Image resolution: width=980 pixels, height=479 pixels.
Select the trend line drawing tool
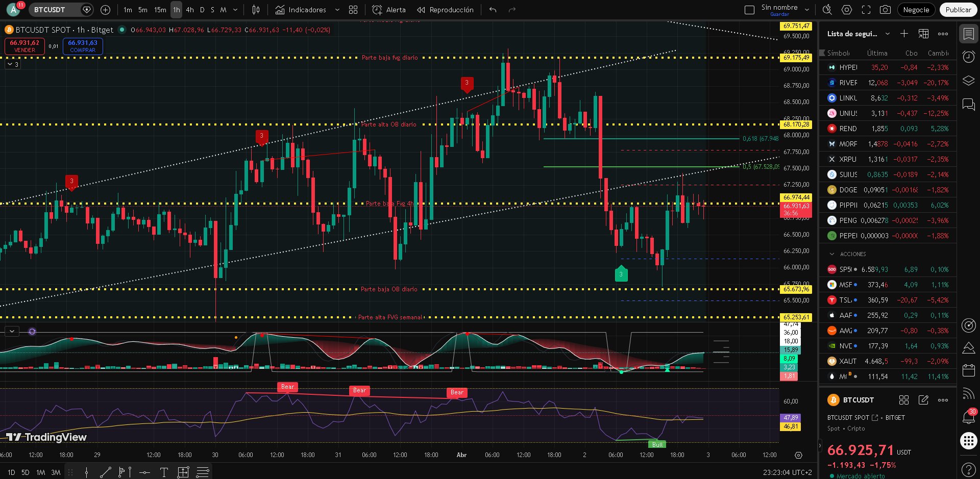pos(106,472)
